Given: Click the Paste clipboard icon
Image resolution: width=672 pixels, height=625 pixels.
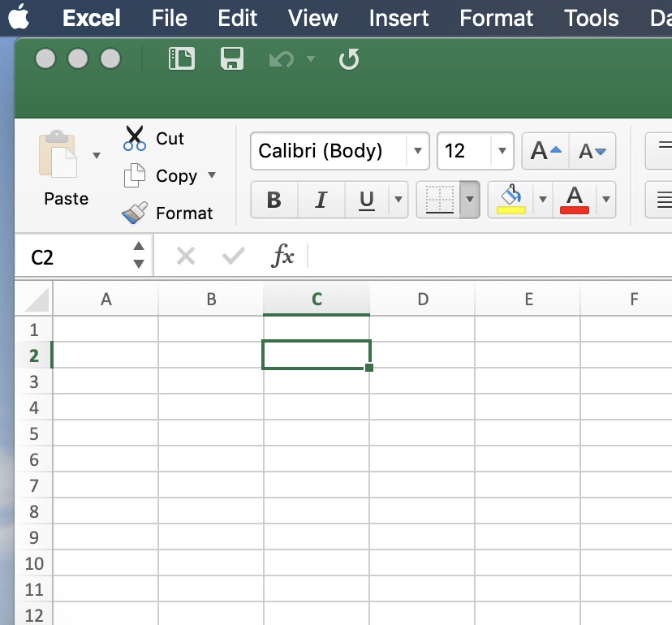Looking at the screenshot, I should [58, 153].
